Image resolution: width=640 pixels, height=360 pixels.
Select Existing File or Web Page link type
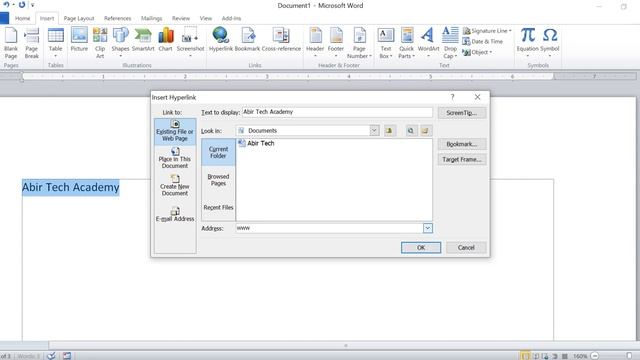click(x=175, y=131)
